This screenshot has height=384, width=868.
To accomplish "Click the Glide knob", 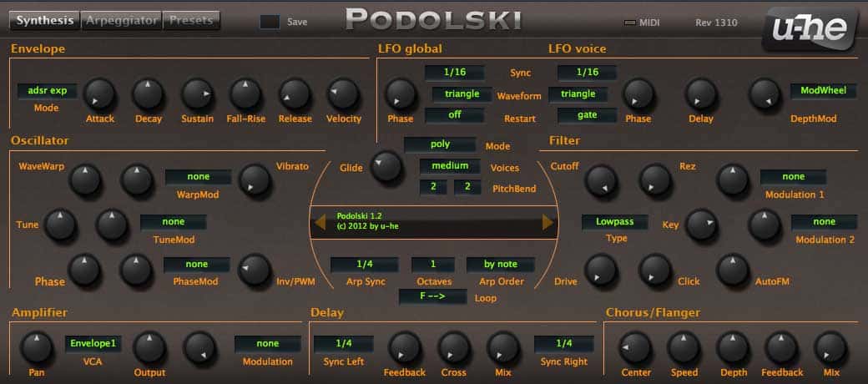I will [386, 165].
